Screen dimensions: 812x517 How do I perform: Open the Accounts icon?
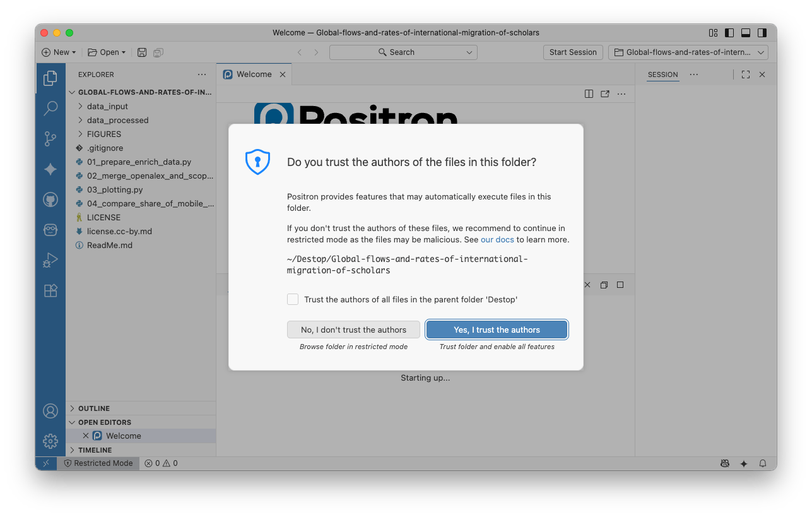[x=50, y=411]
